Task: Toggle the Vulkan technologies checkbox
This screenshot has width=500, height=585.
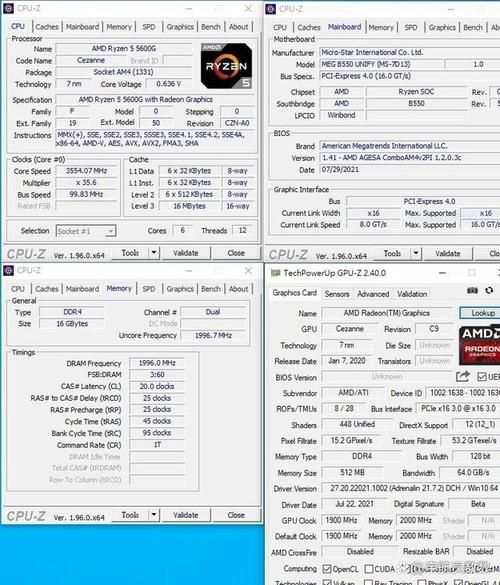Action: tap(327, 582)
